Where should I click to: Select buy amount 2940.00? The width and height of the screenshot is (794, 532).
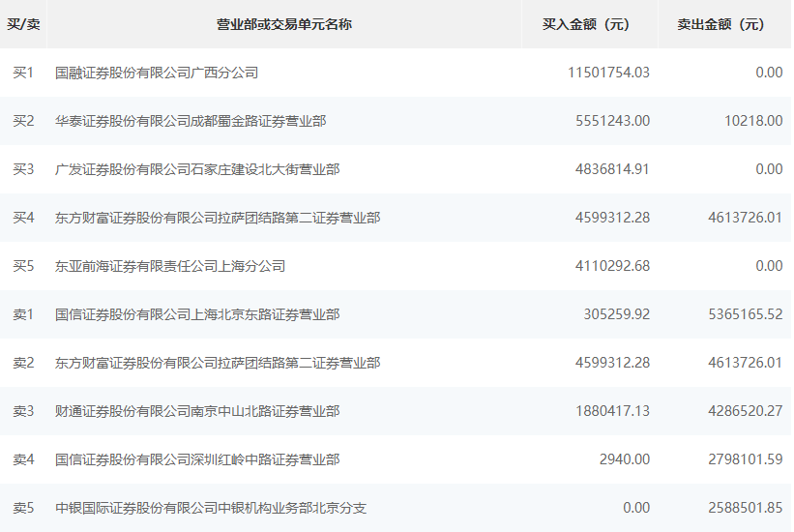pos(625,459)
